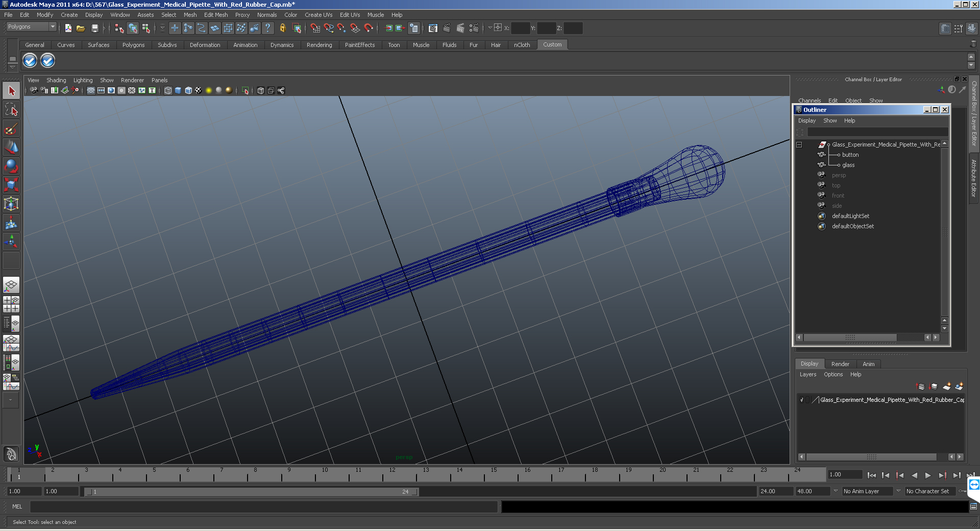Select the Soft Modification tool
This screenshot has height=531, width=980.
pyautogui.click(x=11, y=223)
